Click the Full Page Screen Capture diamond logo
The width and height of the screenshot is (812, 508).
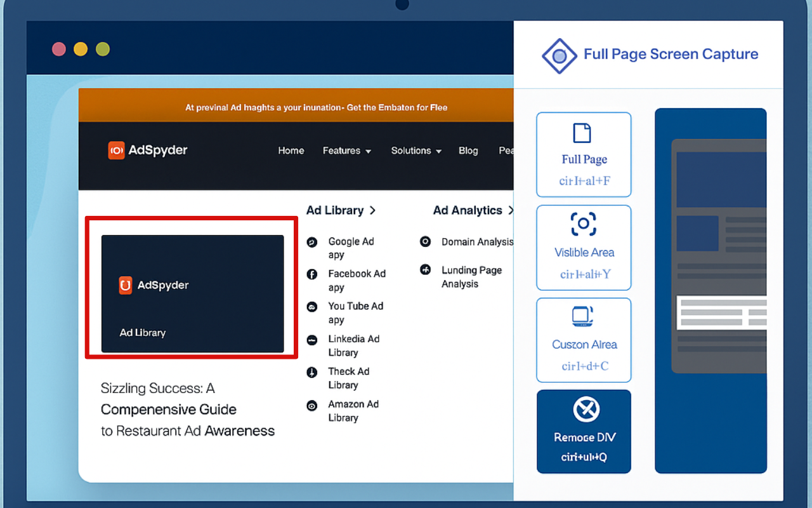coord(559,55)
